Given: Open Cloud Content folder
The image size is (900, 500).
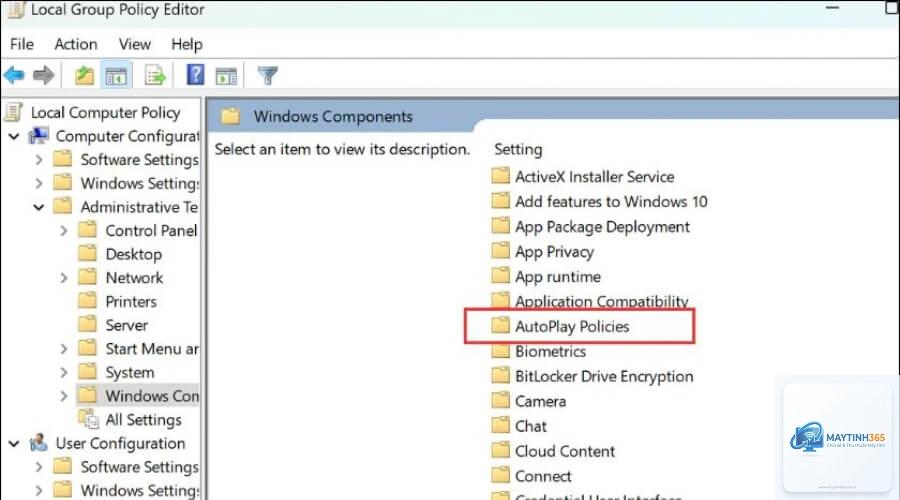Looking at the screenshot, I should [565, 452].
